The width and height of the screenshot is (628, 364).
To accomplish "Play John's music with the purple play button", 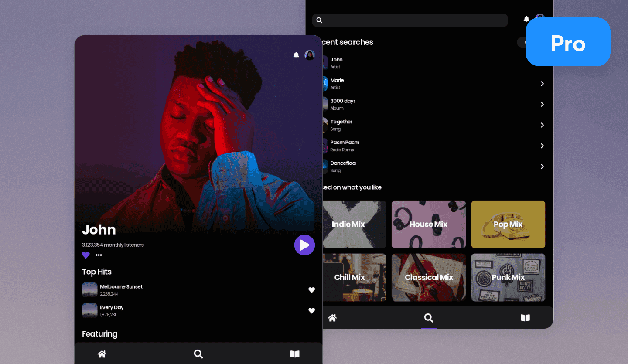I will pyautogui.click(x=304, y=245).
